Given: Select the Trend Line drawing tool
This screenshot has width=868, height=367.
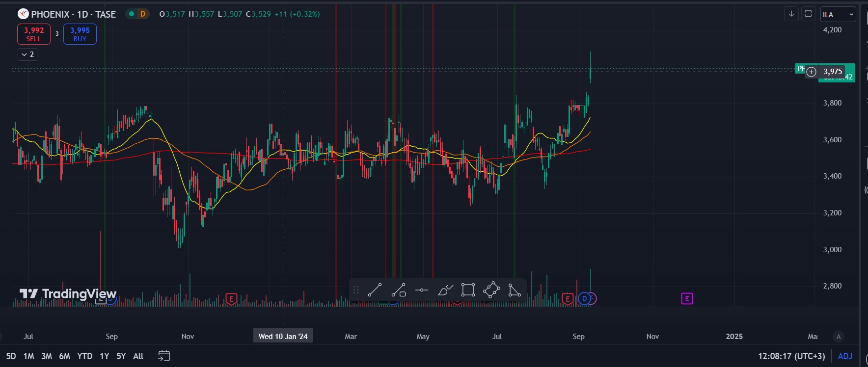Looking at the screenshot, I should point(375,290).
